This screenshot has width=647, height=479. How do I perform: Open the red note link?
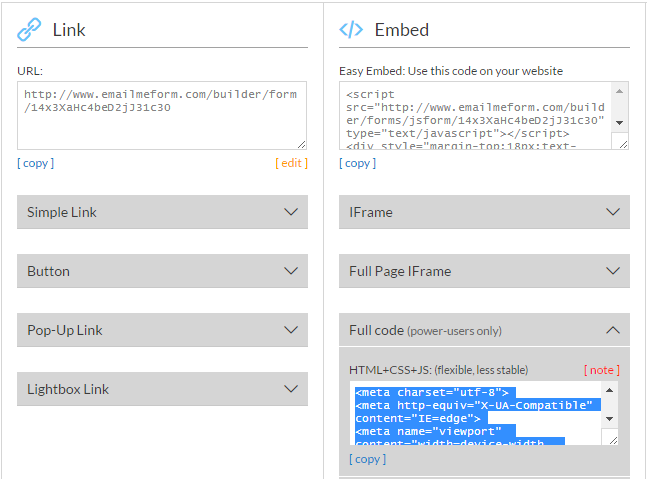click(x=602, y=370)
